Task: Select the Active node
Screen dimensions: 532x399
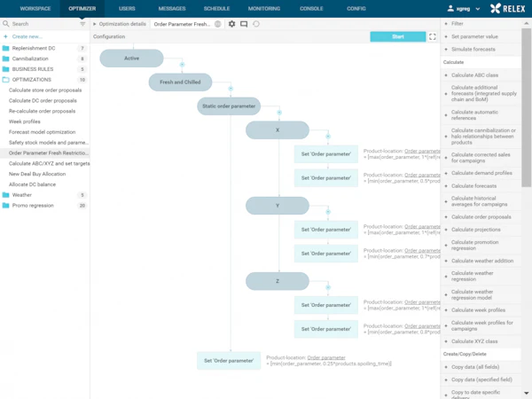Action: click(x=131, y=59)
